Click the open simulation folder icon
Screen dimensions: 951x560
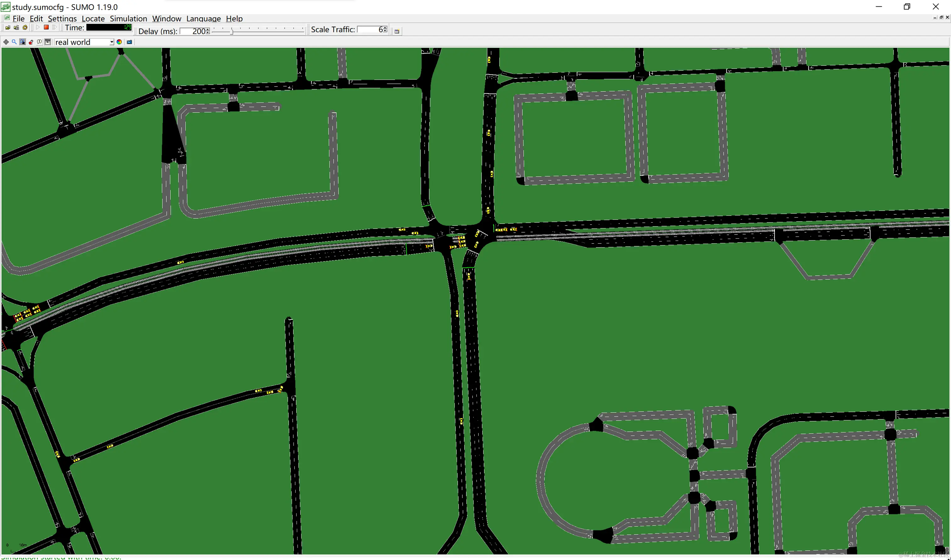[x=8, y=27]
